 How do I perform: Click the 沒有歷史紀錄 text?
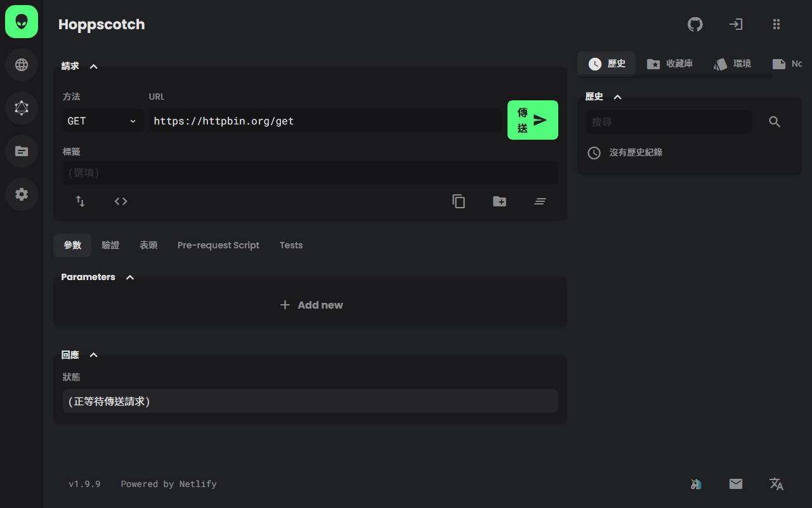(x=636, y=152)
